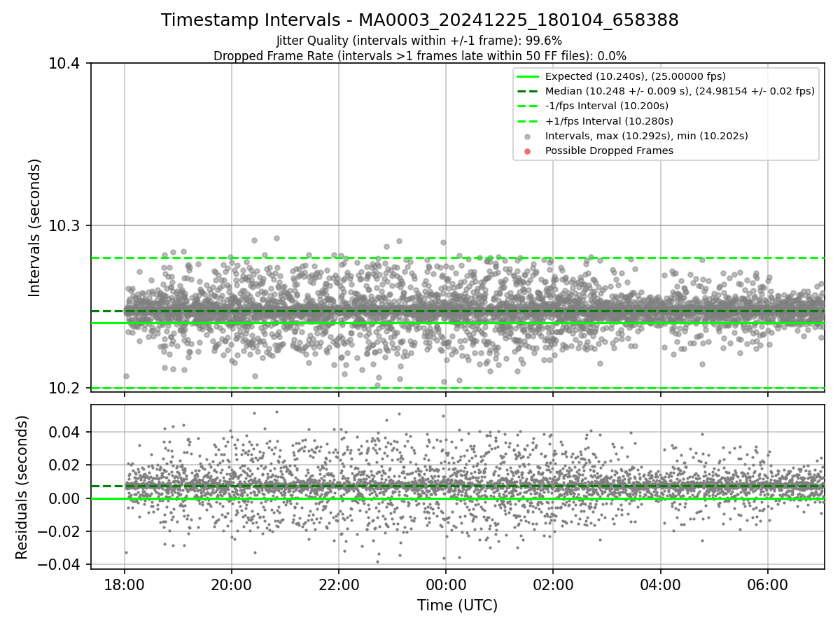The width and height of the screenshot is (840, 630).
Task: Click the Residuals (seconds) y-axis label
Action: (x=22, y=487)
